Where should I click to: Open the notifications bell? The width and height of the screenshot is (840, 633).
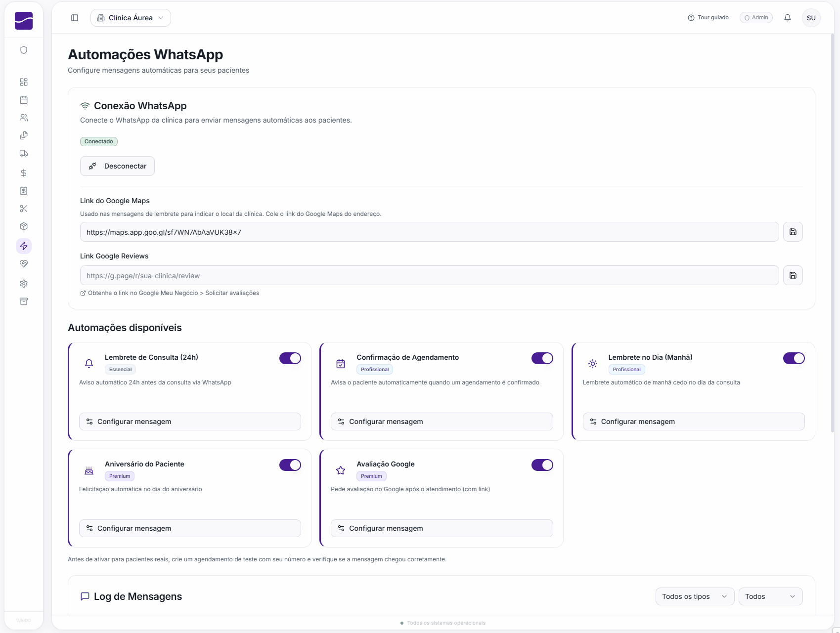[x=788, y=18]
